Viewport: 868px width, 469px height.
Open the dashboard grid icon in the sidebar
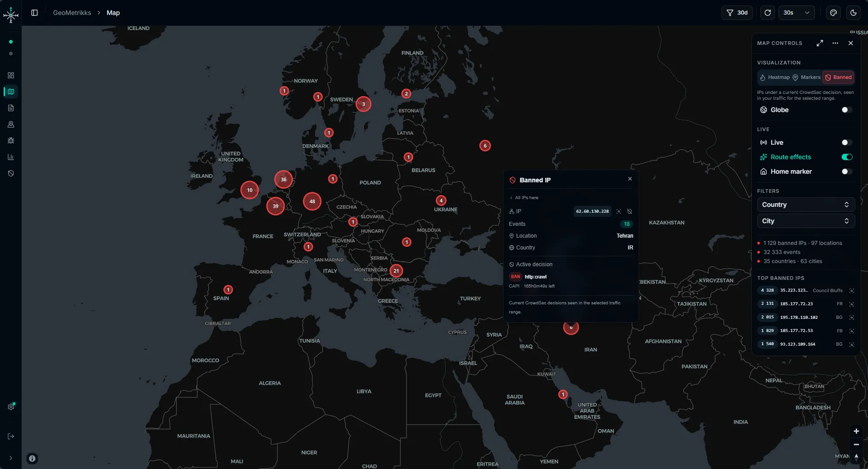[11, 75]
